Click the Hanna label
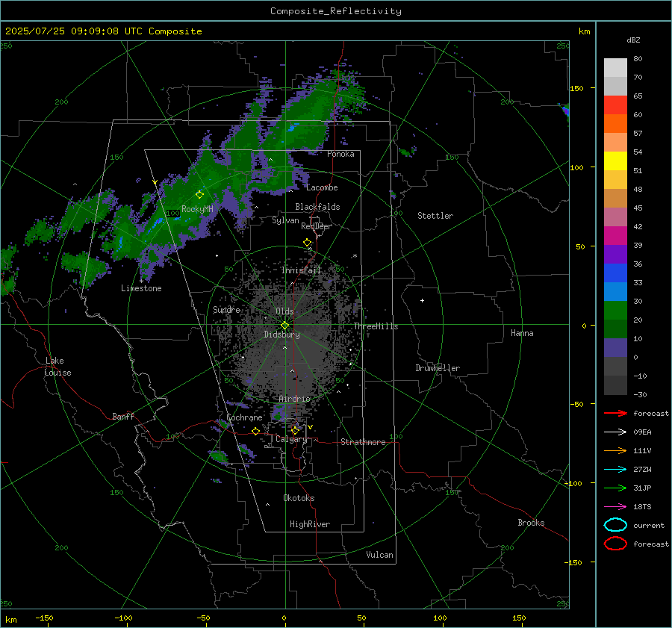The image size is (672, 628). tap(522, 333)
